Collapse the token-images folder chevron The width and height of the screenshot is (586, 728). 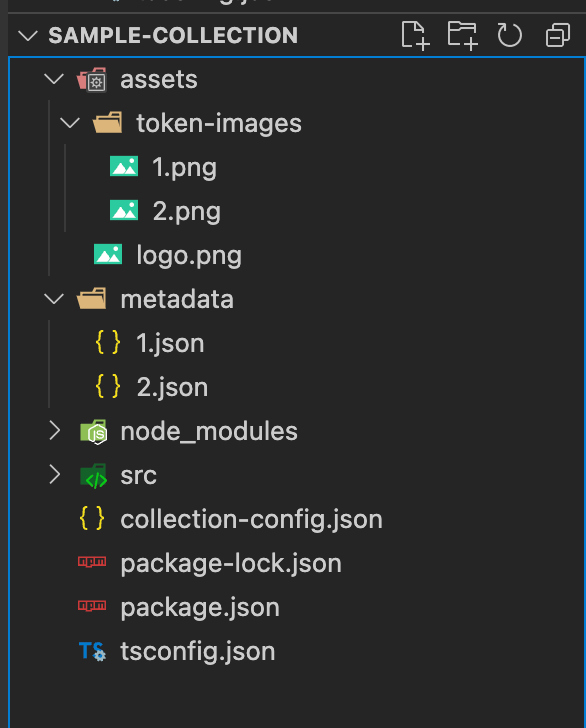[70, 123]
